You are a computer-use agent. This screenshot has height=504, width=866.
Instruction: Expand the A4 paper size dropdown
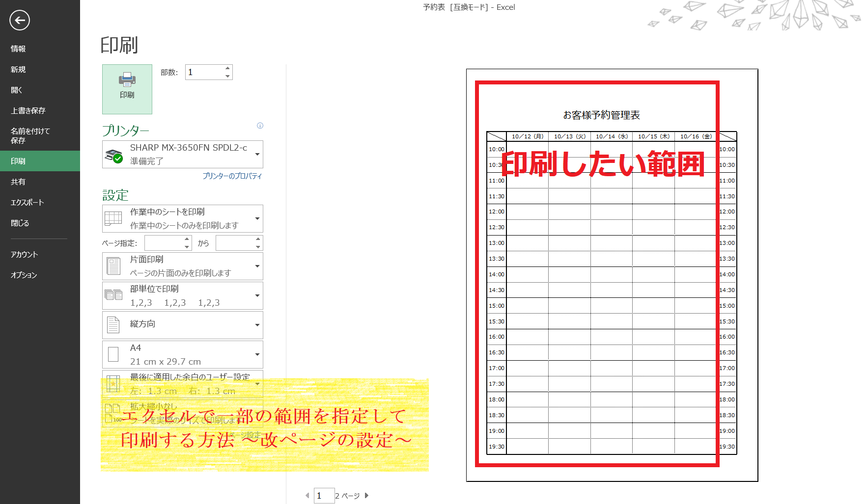pos(183,354)
